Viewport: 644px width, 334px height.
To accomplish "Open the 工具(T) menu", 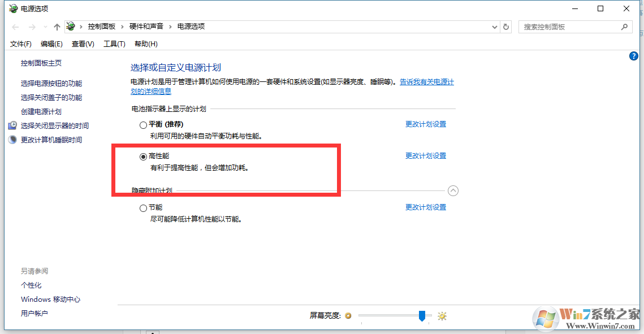I will (114, 44).
